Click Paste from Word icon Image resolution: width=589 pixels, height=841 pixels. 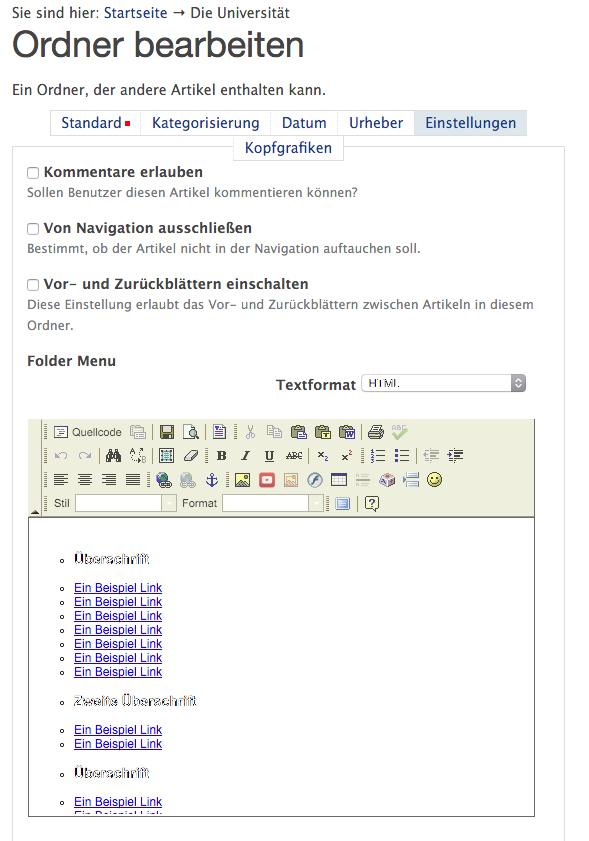pos(347,432)
